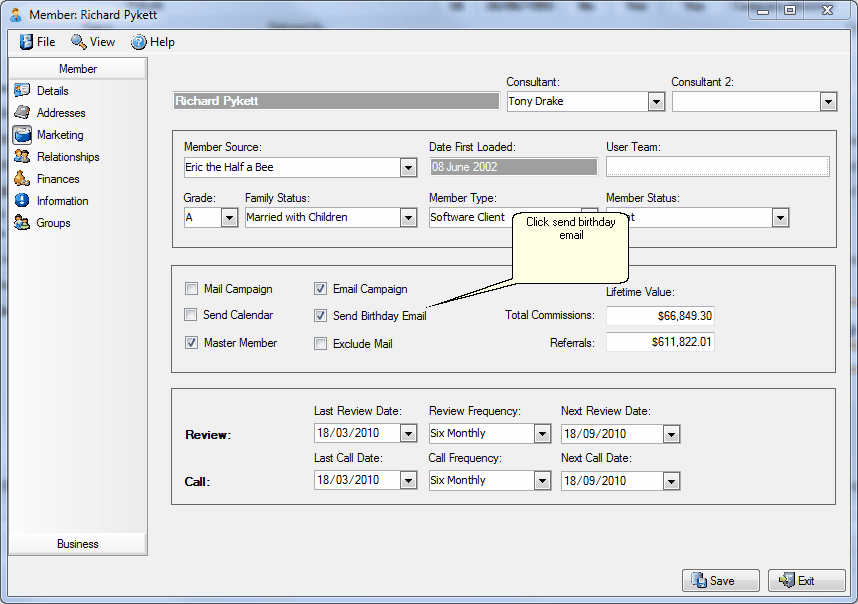858x604 pixels.
Task: Click the Information sidebar icon
Action: coord(22,200)
